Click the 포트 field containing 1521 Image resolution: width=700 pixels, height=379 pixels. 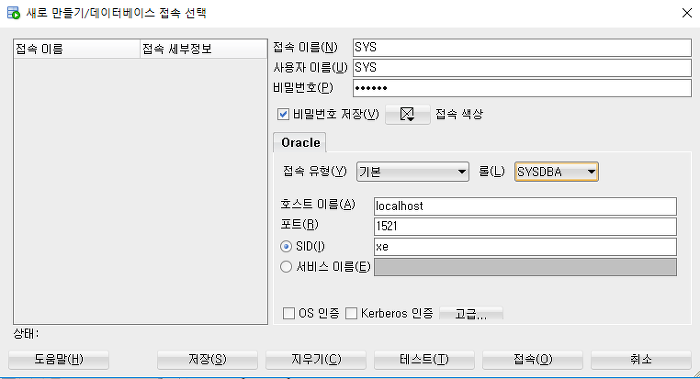525,226
